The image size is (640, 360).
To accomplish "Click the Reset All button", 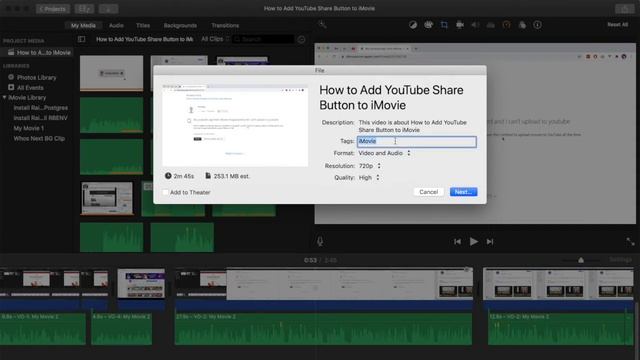I will pyautogui.click(x=618, y=24).
